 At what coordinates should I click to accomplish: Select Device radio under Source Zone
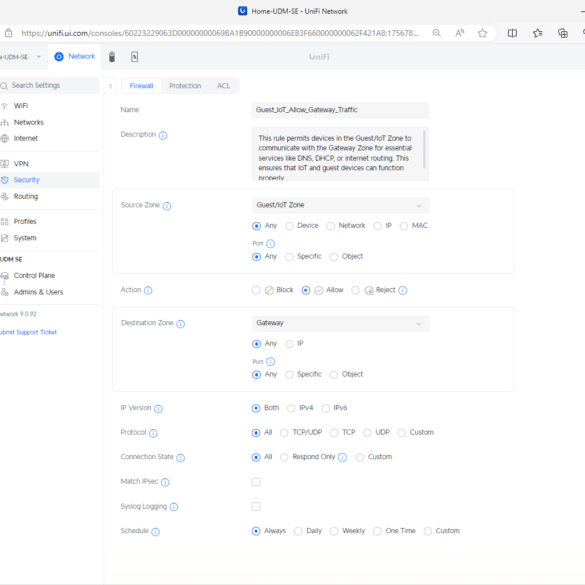coord(289,226)
